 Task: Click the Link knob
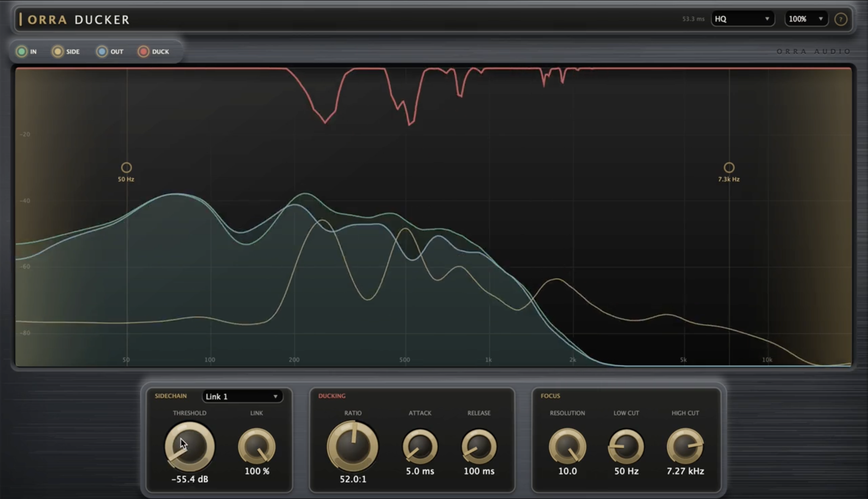[x=257, y=447]
